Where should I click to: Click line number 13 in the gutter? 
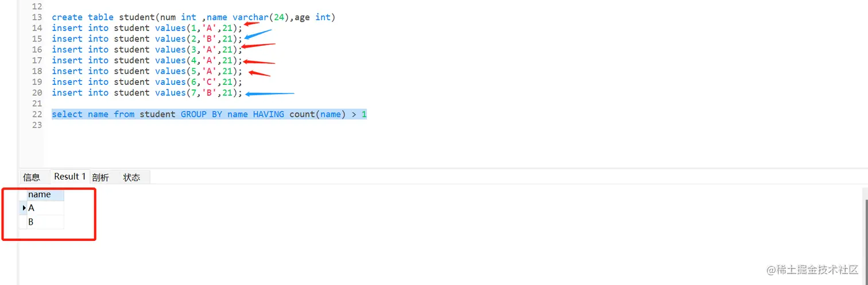click(37, 17)
